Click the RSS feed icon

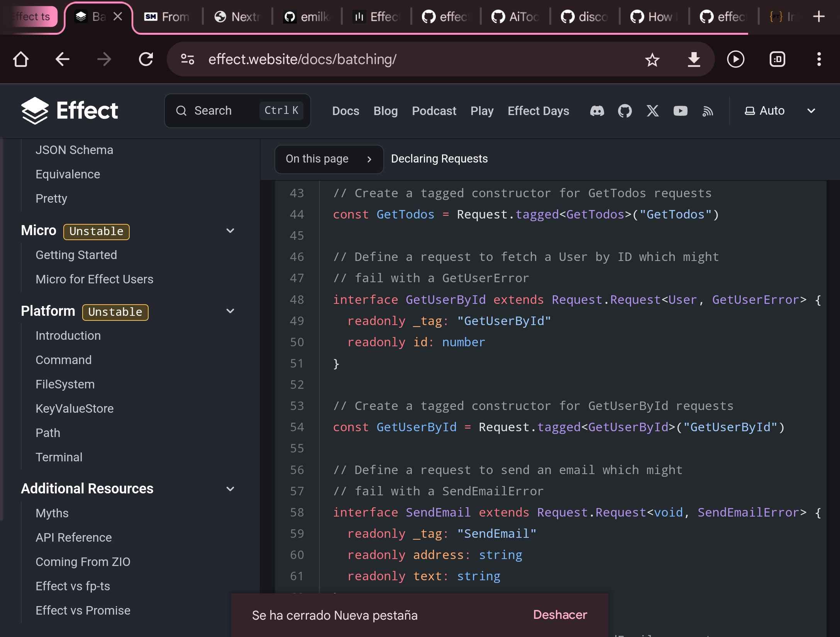click(708, 111)
